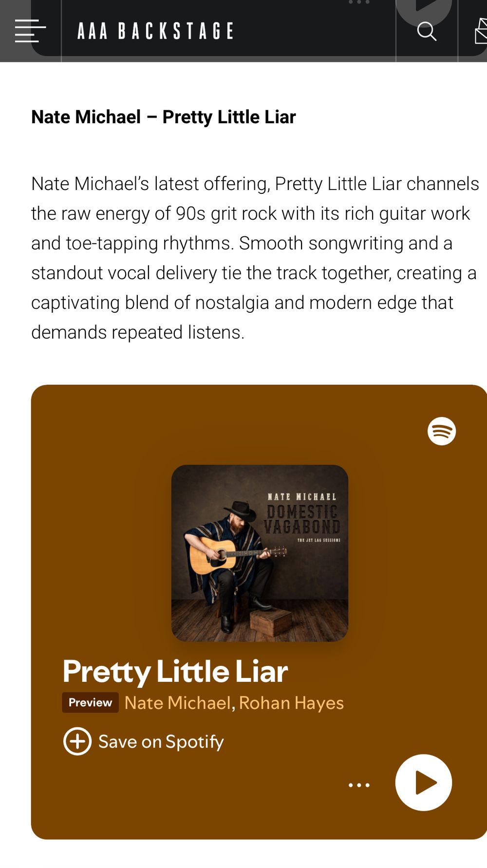This screenshot has height=868, width=487.
Task: Click the plus circle to save track
Action: 77,741
